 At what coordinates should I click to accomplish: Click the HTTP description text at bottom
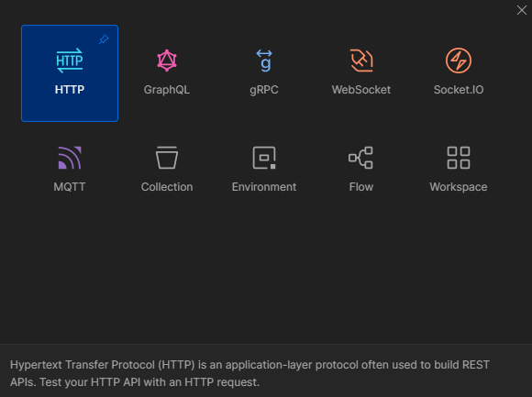(x=249, y=373)
